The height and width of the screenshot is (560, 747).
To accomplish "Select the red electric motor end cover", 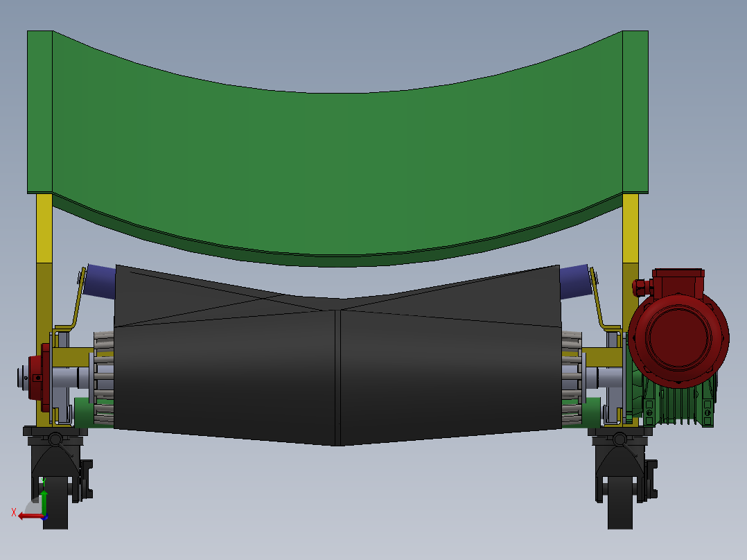I will (678, 338).
